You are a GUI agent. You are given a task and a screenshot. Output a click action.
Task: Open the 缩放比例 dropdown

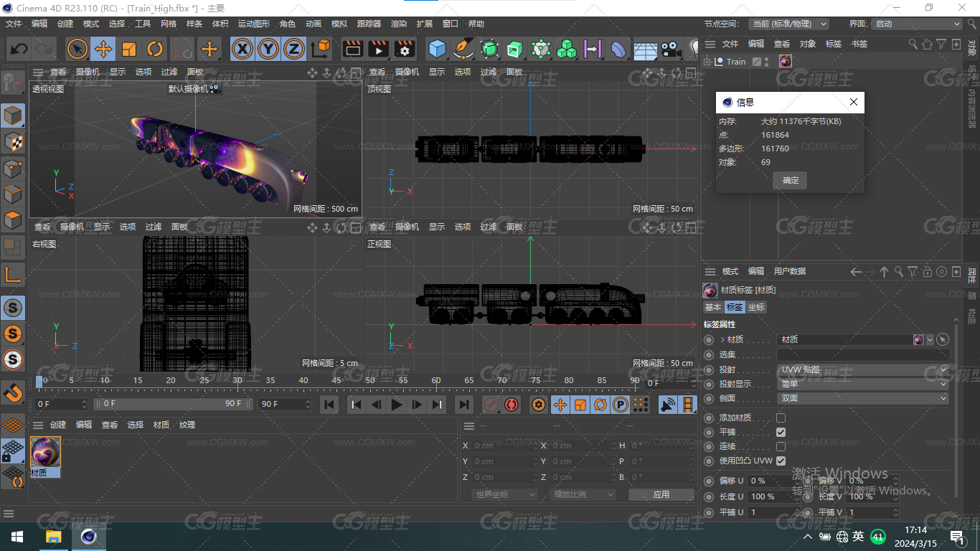click(583, 494)
